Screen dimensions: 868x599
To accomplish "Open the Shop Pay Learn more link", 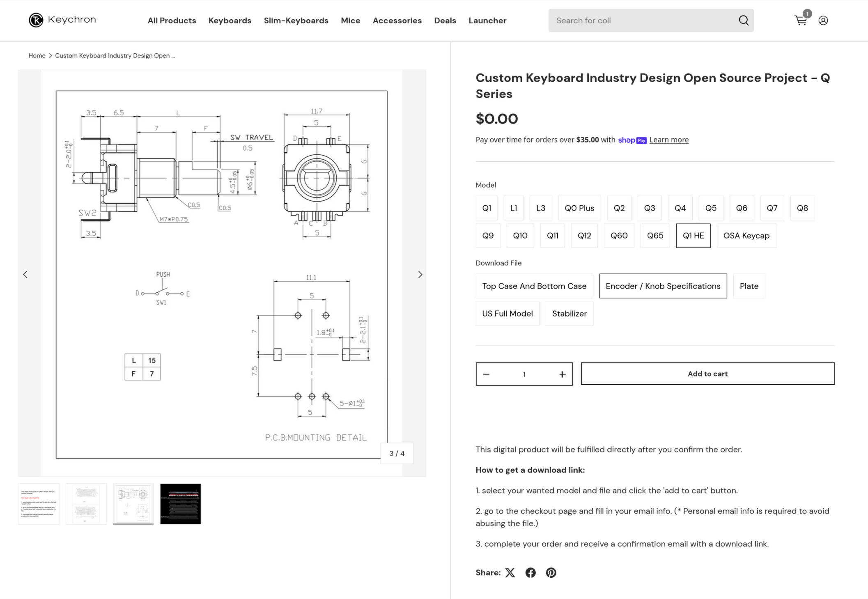I will tap(669, 140).
